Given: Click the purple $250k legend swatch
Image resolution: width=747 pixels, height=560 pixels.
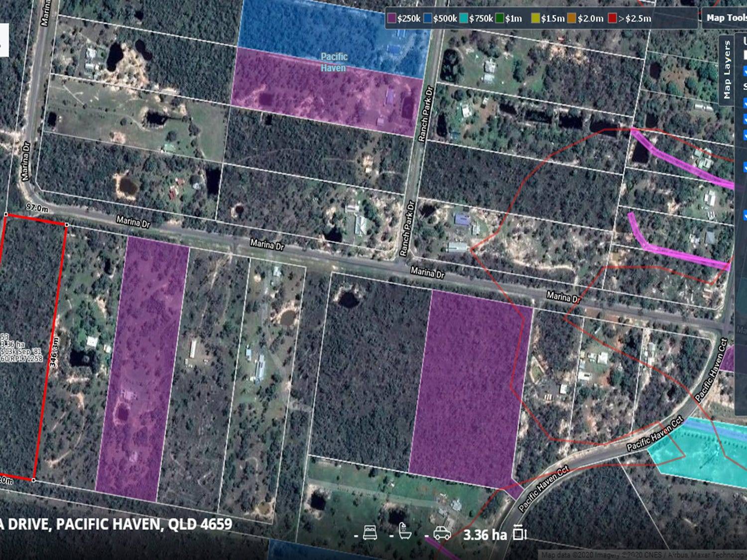Looking at the screenshot, I should (x=392, y=18).
